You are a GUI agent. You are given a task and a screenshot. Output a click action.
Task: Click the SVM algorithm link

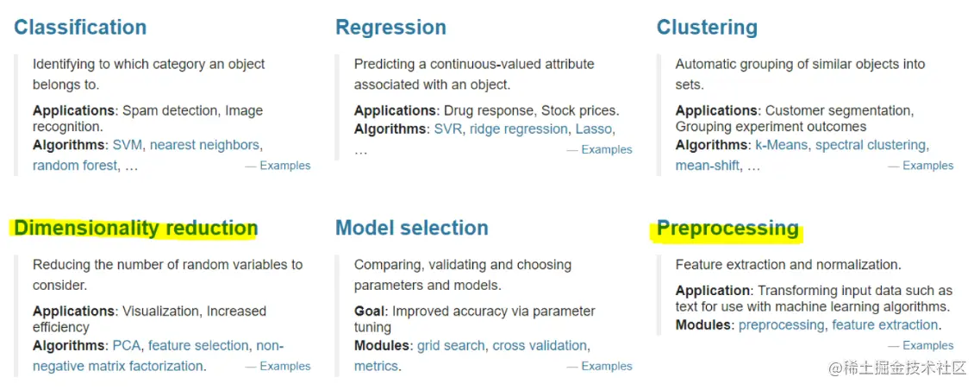[x=128, y=145]
